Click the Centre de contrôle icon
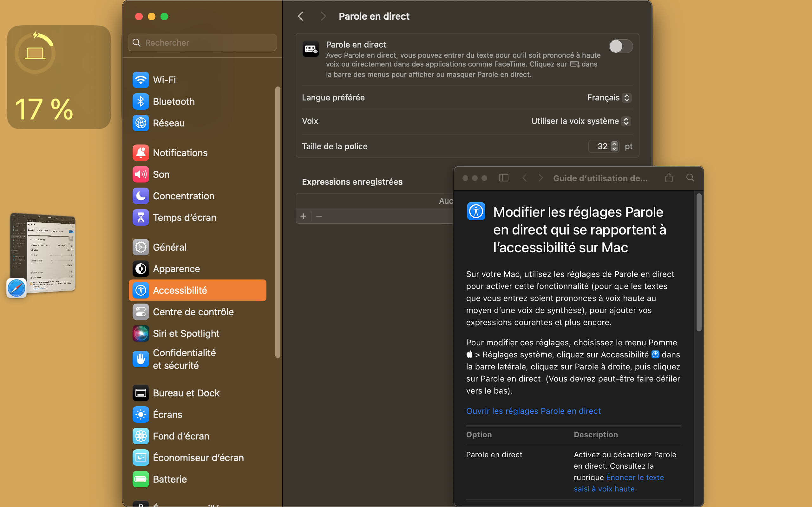 tap(141, 312)
